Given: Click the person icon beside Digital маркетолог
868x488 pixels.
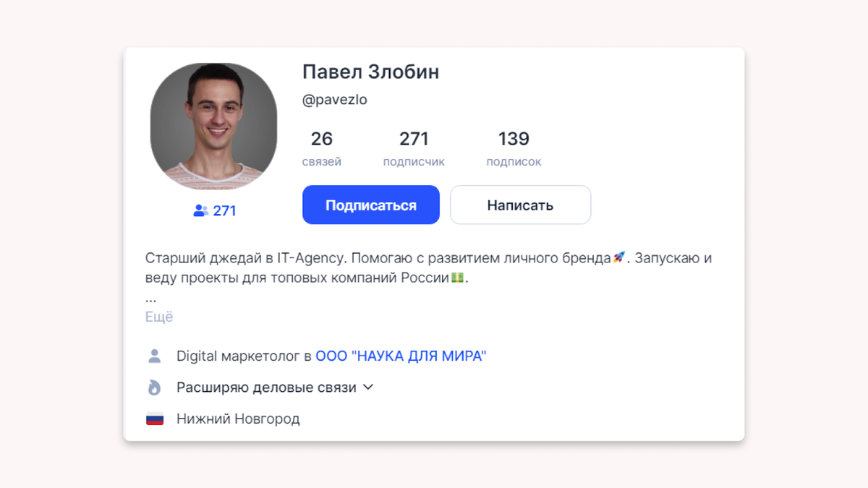Looking at the screenshot, I should point(154,356).
